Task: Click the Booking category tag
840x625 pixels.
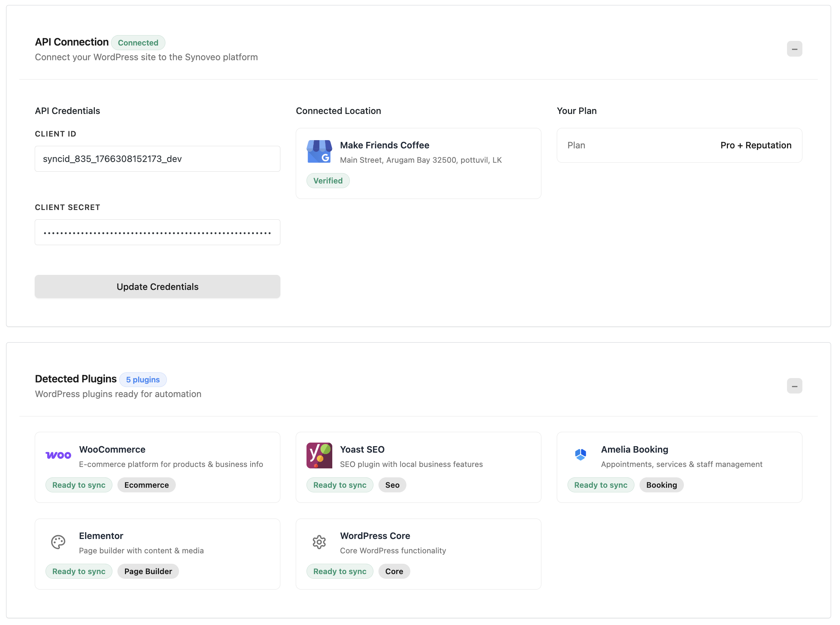Action: tap(661, 485)
